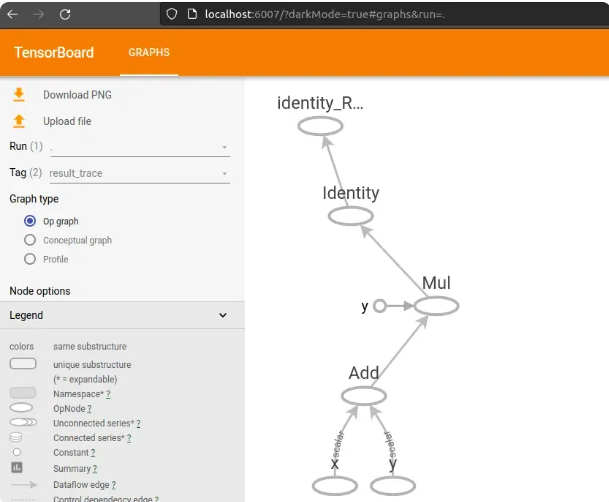
Task: Open the Connected series help question mark
Action: (x=129, y=438)
